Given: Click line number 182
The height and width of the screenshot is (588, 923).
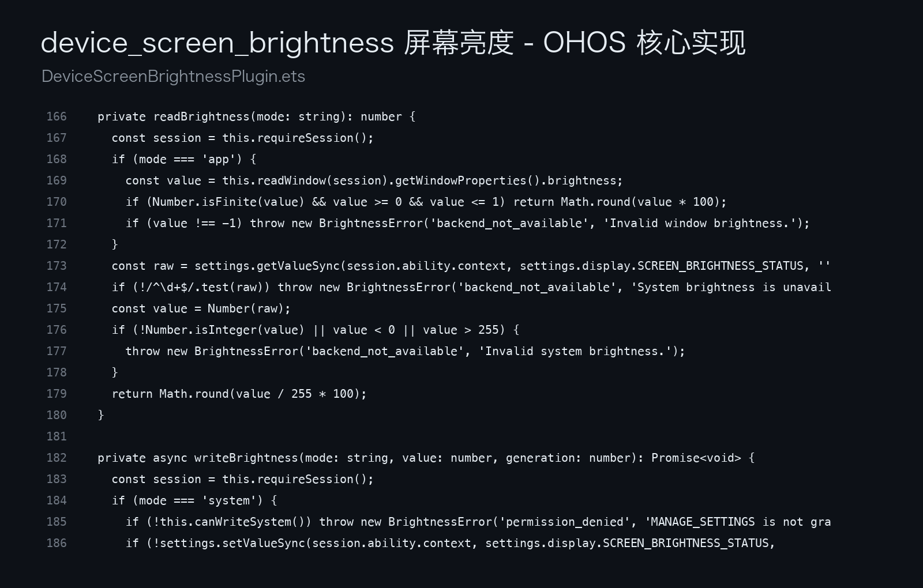Looking at the screenshot, I should [x=57, y=458].
